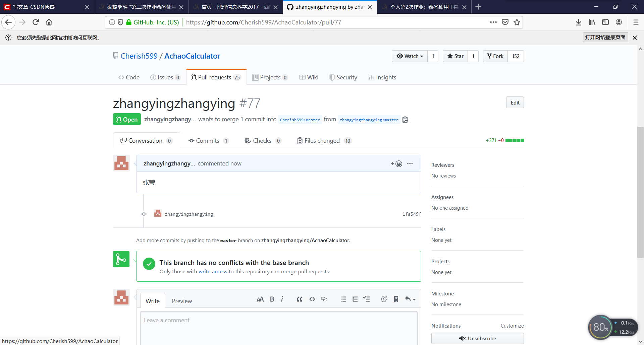The height and width of the screenshot is (345, 644).
Task: Edit the pull request title
Action: pos(515,102)
